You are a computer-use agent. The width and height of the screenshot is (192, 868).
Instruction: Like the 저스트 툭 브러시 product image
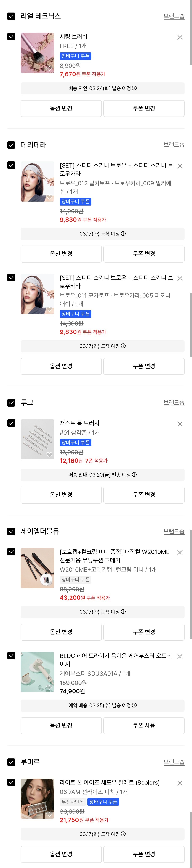(x=49, y=454)
